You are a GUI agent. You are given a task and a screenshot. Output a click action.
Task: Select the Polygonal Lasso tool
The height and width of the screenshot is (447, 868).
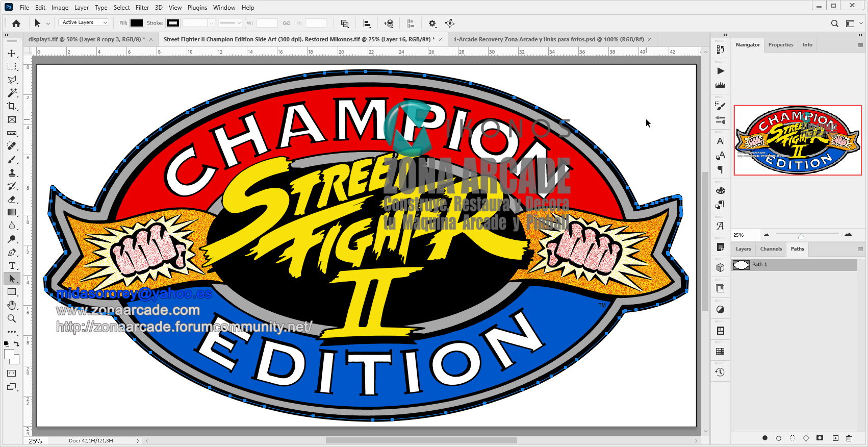12,80
